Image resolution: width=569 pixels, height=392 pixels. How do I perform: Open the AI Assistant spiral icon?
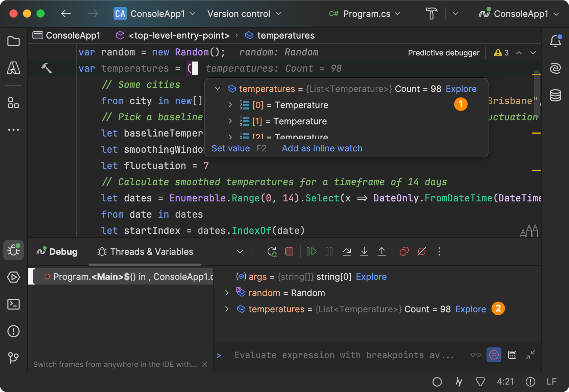(555, 69)
